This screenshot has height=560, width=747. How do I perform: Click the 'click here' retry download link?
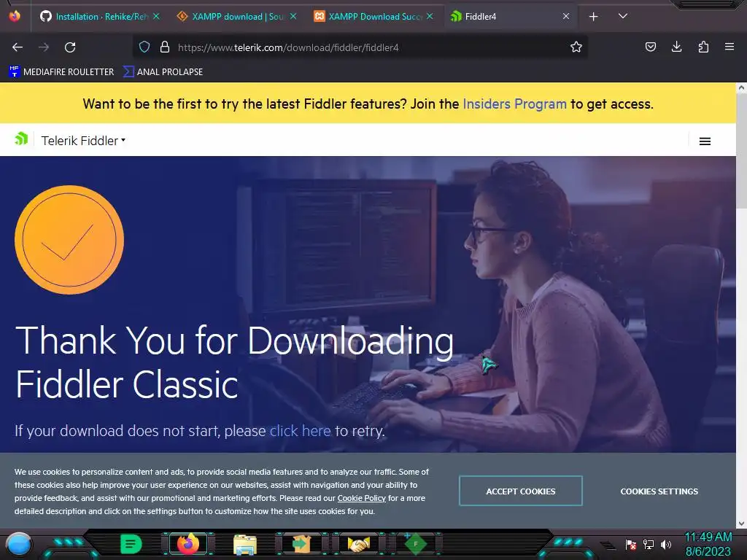[300, 431]
